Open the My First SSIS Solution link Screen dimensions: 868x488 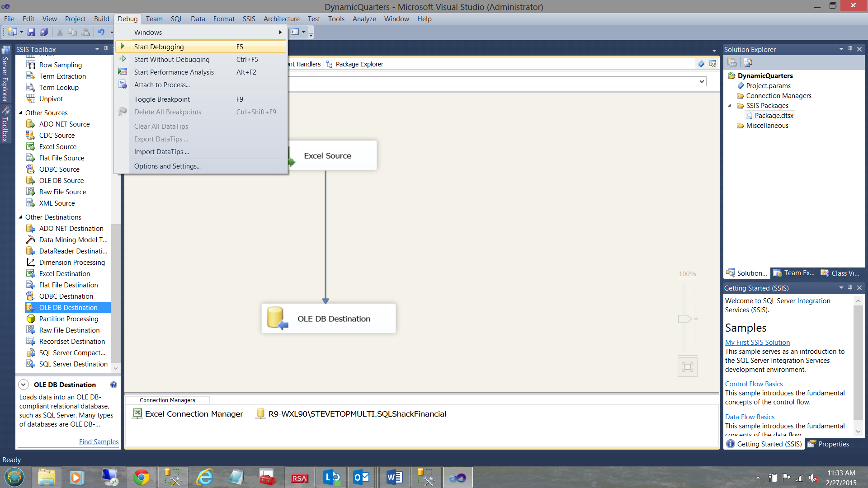pyautogui.click(x=757, y=343)
